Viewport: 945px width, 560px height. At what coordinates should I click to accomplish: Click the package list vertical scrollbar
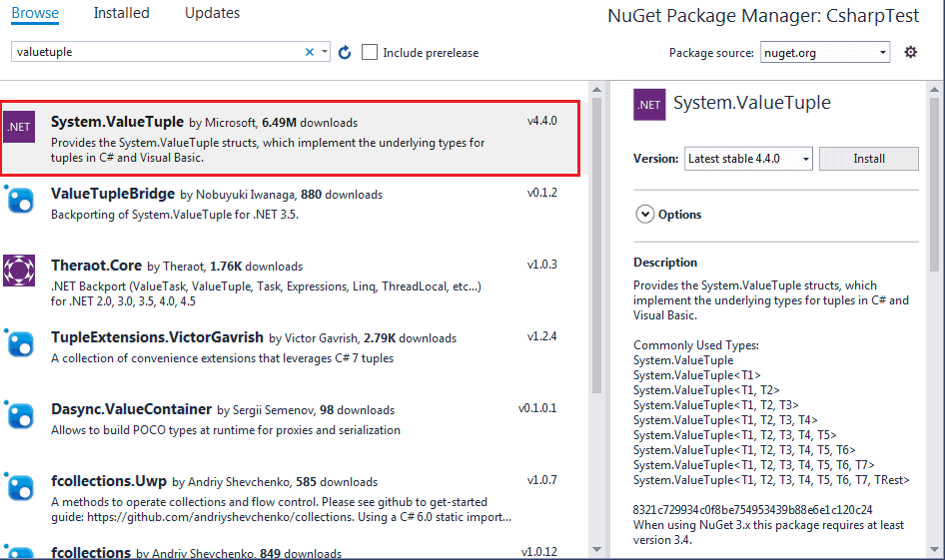tap(596, 250)
